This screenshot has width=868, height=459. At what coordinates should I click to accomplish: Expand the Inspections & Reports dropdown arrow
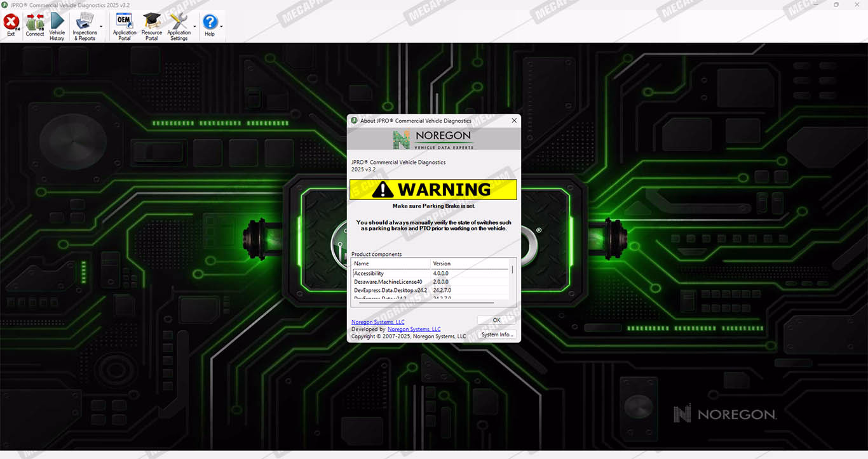click(x=101, y=27)
